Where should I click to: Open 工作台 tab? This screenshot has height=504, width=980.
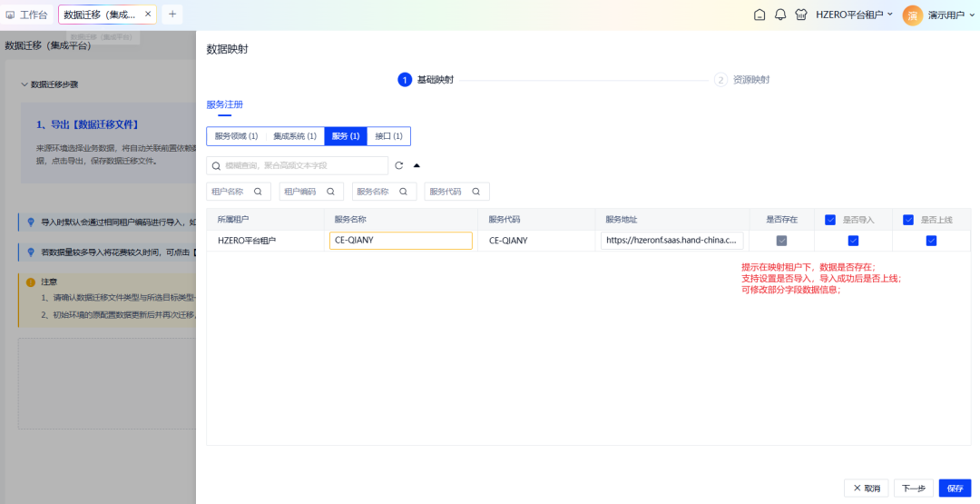27,15
